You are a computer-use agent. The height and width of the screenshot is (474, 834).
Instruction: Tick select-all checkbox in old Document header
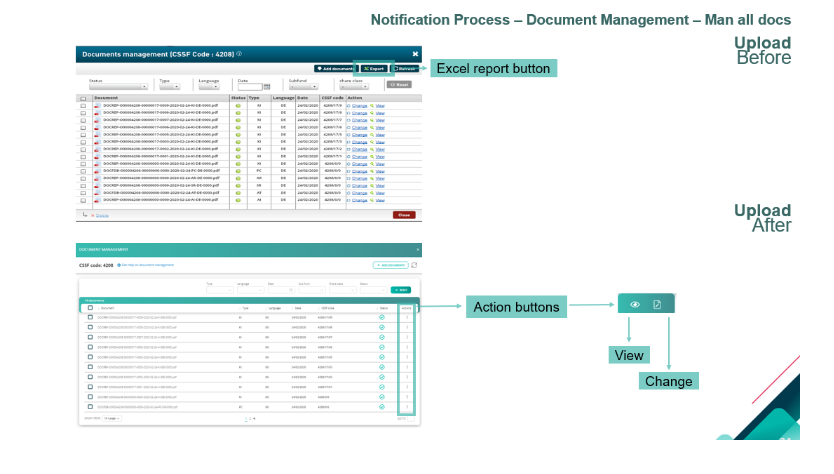pos(83,98)
